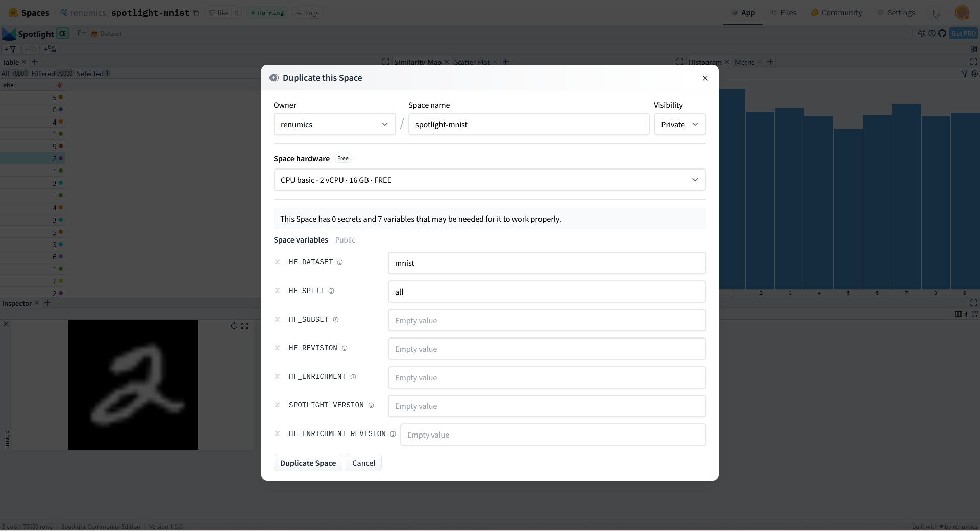Open the folder icon beside Dataset
Image resolution: width=980 pixels, height=531 pixels.
(82, 34)
